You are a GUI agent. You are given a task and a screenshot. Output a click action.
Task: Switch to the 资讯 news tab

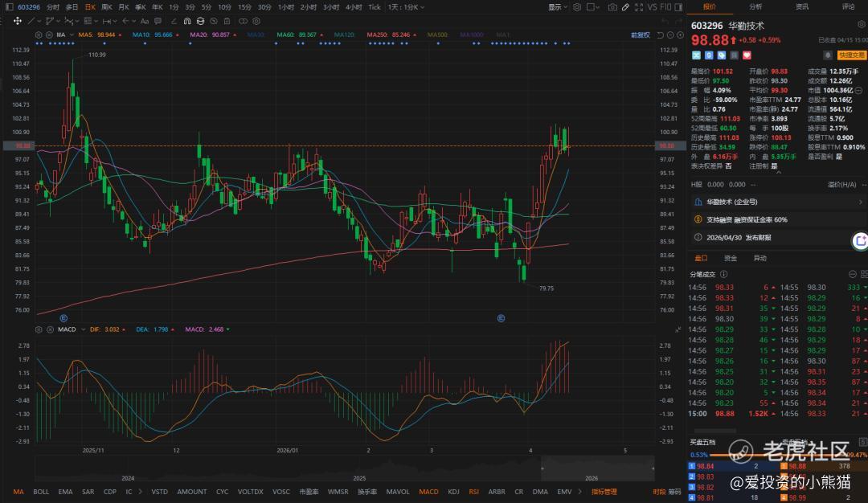coord(801,6)
